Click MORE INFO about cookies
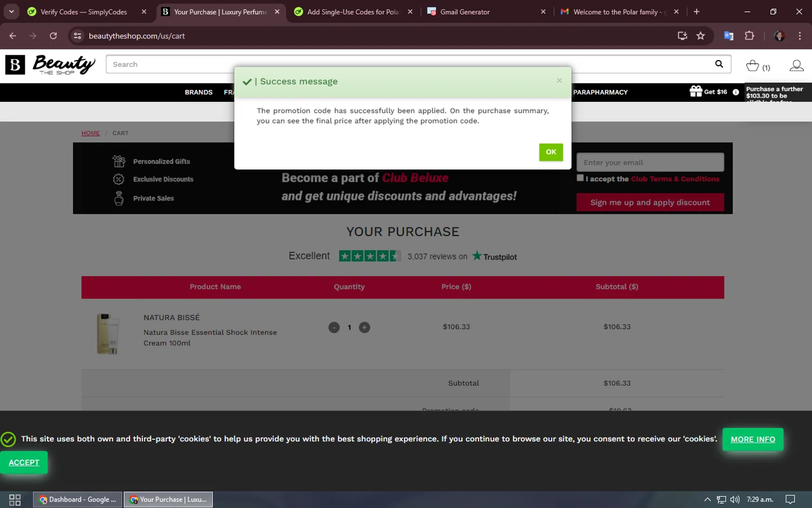The width and height of the screenshot is (812, 508). (752, 439)
